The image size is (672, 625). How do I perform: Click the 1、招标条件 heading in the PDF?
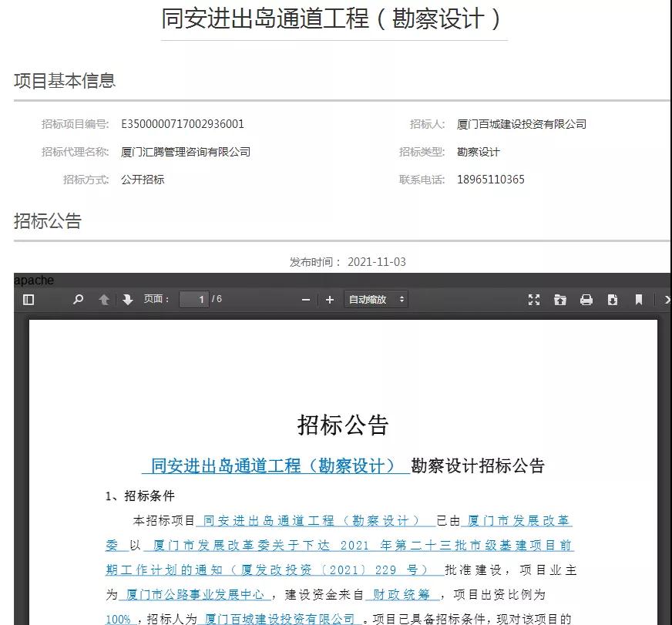click(x=139, y=496)
